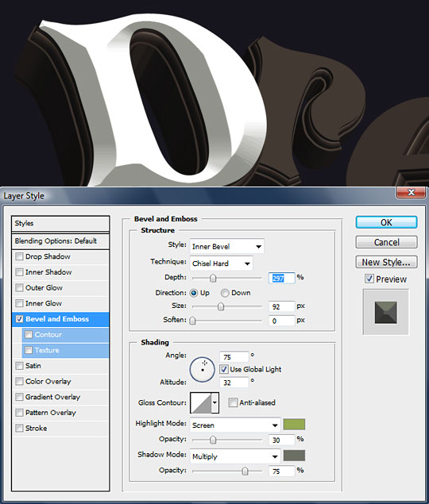Close the Layer Style dialog

[x=411, y=192]
